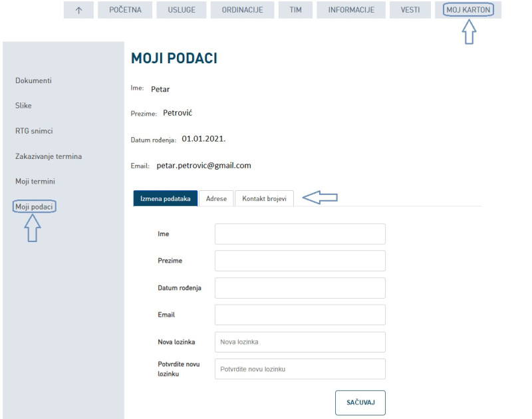Screen dimensions: 532x419
Task: Open the INFORMACIJE menu item
Action: pos(351,10)
